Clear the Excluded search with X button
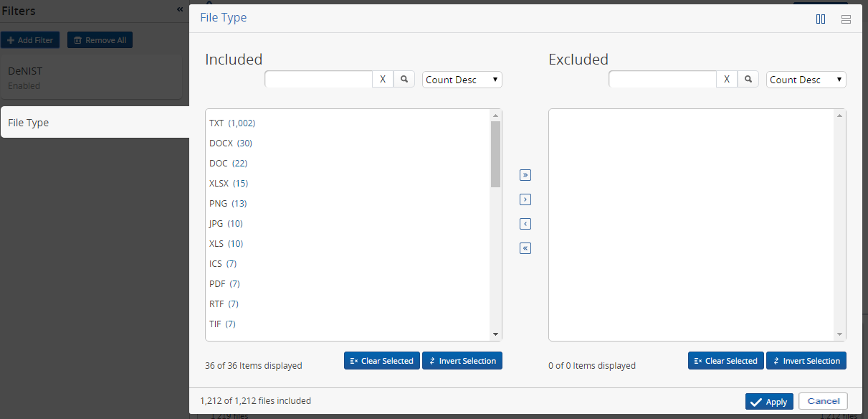The width and height of the screenshot is (868, 419). pos(727,79)
